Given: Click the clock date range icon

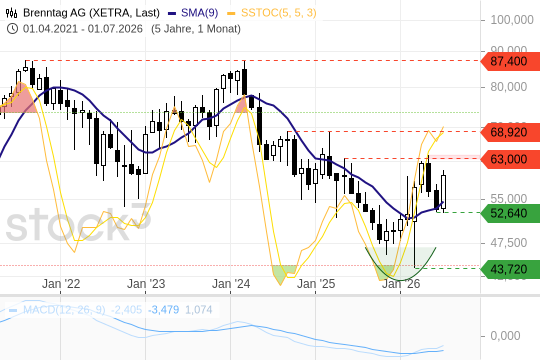Looking at the screenshot, I should pyautogui.click(x=12, y=29).
